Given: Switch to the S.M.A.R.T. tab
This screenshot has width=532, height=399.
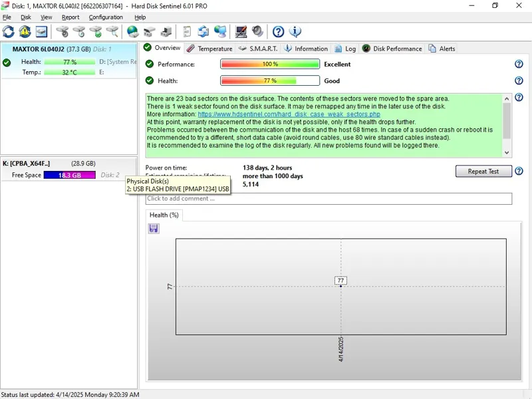Looking at the screenshot, I should pyautogui.click(x=258, y=49).
